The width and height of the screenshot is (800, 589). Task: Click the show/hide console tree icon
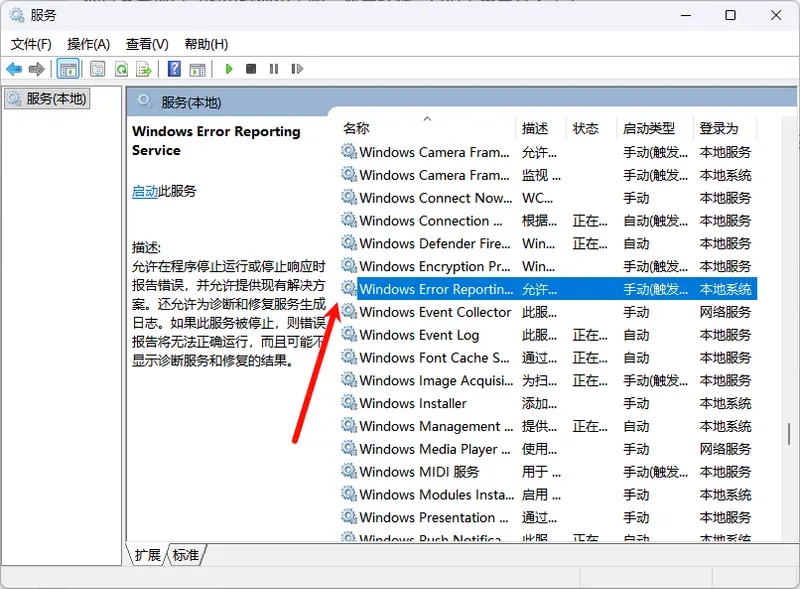pos(68,69)
